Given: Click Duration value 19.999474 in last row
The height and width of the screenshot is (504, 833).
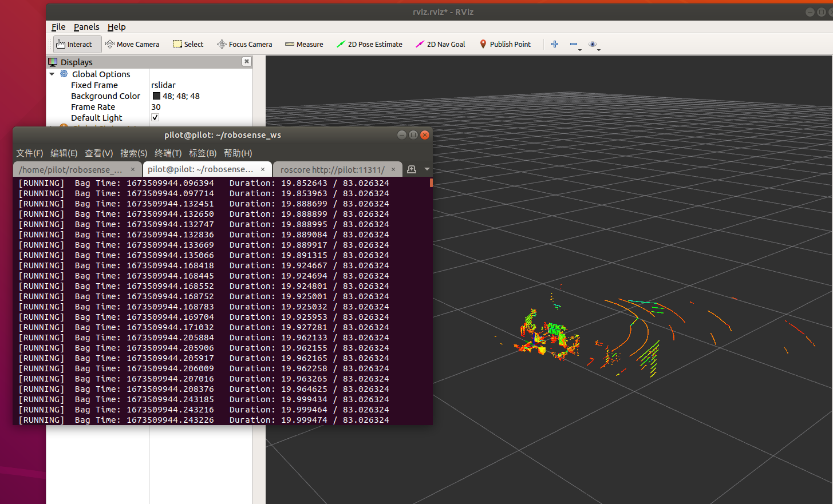Looking at the screenshot, I should (304, 420).
